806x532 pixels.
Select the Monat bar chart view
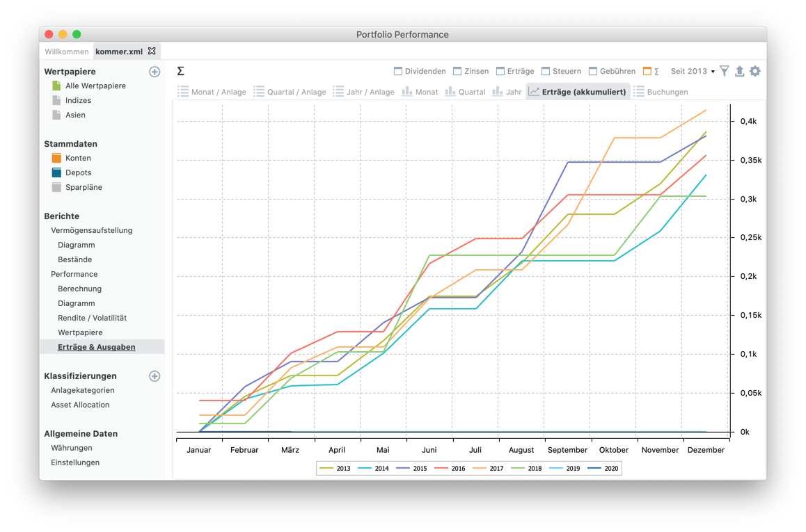(420, 91)
